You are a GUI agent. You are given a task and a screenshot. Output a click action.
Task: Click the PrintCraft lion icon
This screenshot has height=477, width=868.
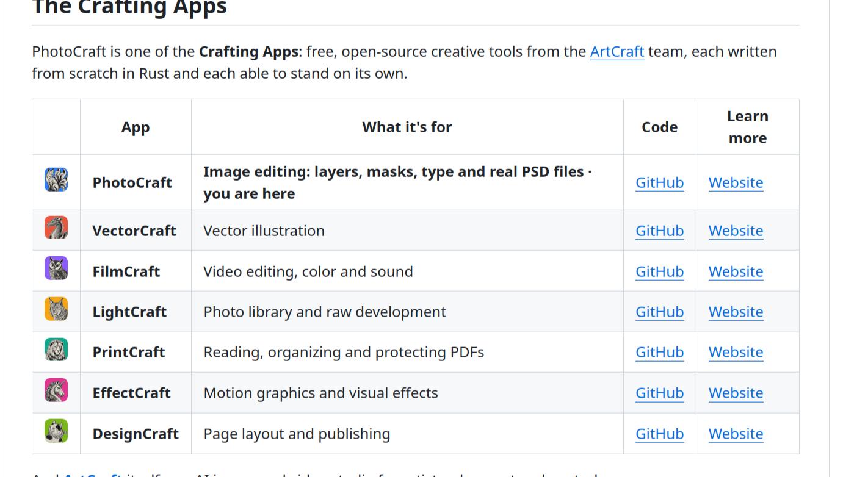pyautogui.click(x=56, y=350)
